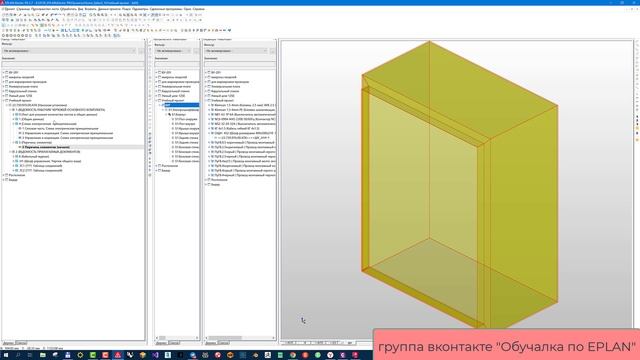Collapse S1:Корпус node in layout space tree
Viewport: 640px width, 360px height.
167,115
